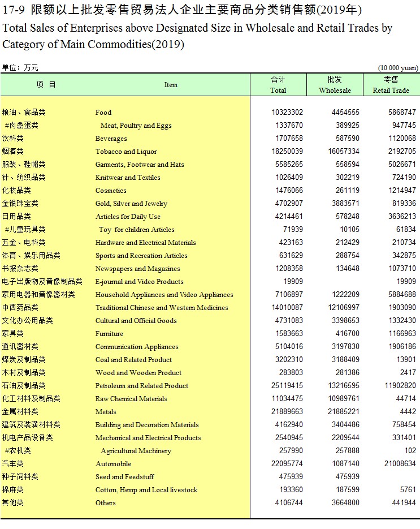The width and height of the screenshot is (420, 529).
Task: Select the 'Food' row label
Action: tap(103, 113)
